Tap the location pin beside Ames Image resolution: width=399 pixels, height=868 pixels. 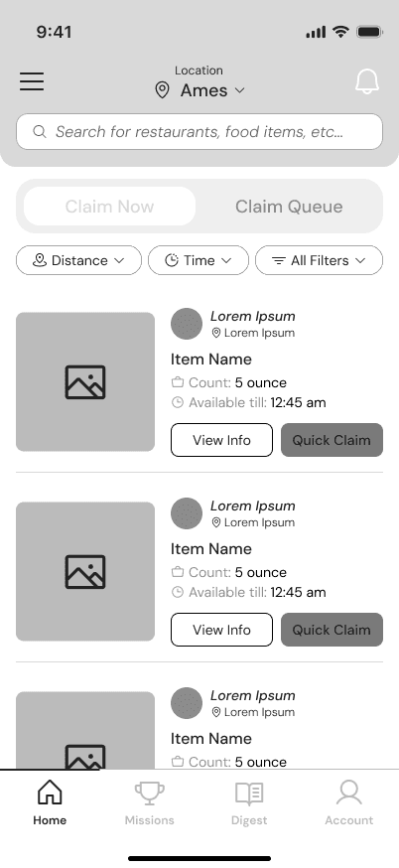[162, 90]
